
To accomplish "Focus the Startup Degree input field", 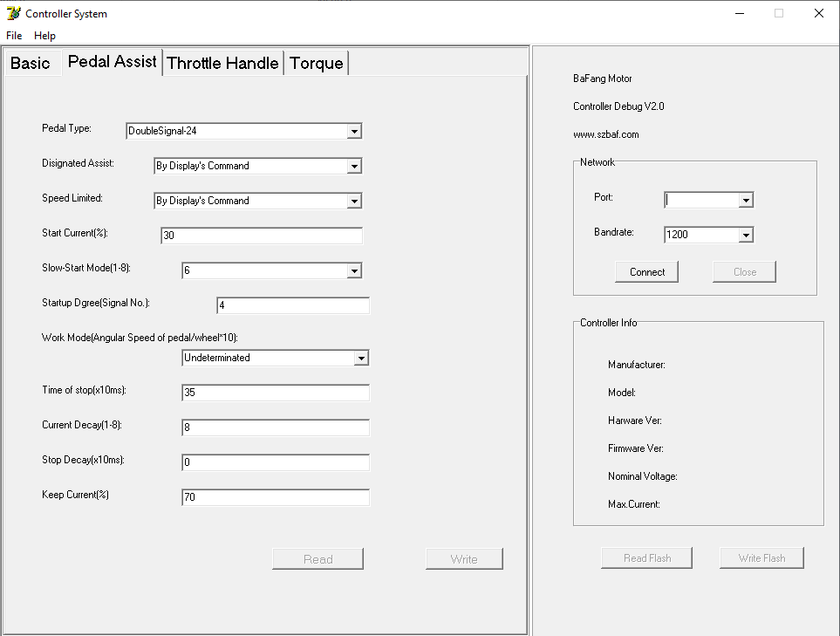I will 292,305.
